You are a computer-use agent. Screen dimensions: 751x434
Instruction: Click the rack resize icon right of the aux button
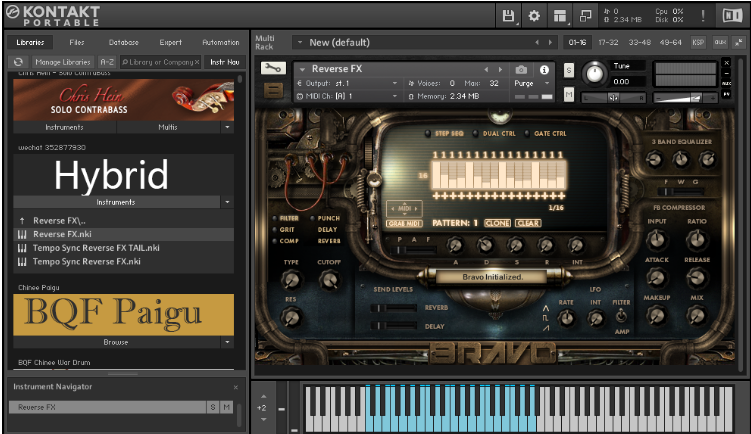[739, 42]
